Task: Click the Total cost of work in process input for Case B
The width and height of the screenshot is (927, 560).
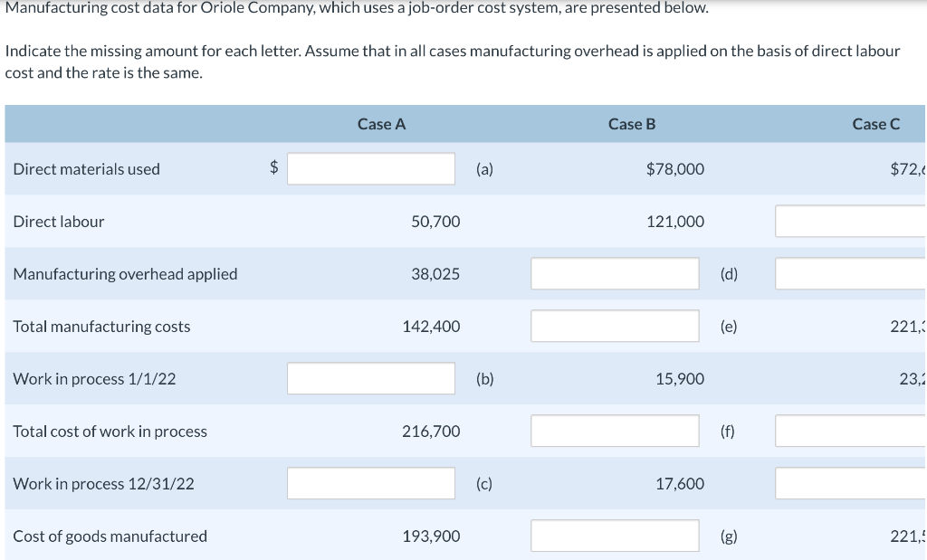Action: pyautogui.click(x=614, y=430)
